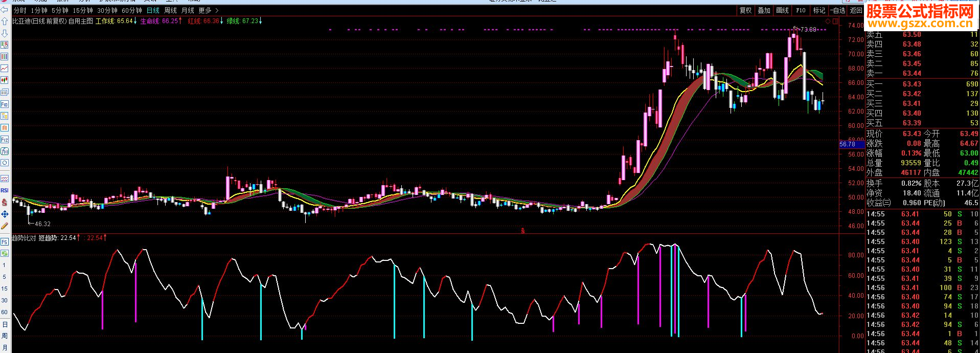
Task: Toggle the split-panel square icon above price axis
Action: pos(835,21)
